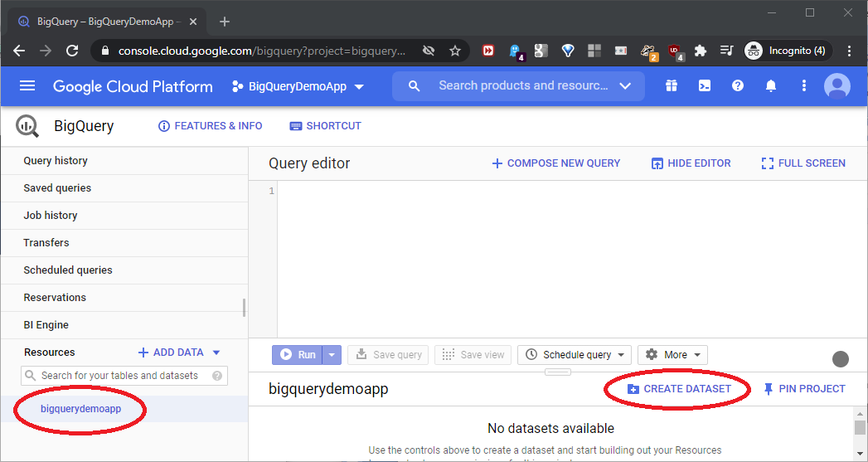Open the ADD DATA dropdown
868x462 pixels.
pos(179,353)
